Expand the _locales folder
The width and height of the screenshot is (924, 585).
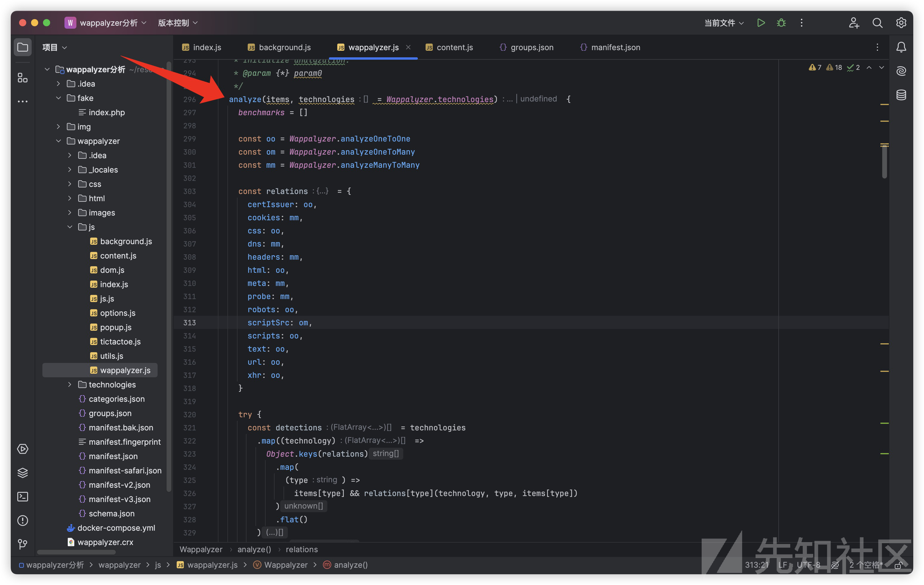(x=70, y=170)
